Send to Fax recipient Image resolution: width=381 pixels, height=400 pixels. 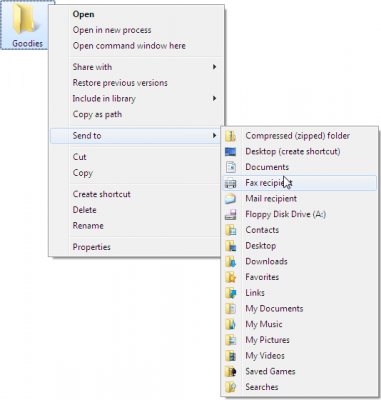point(299,183)
